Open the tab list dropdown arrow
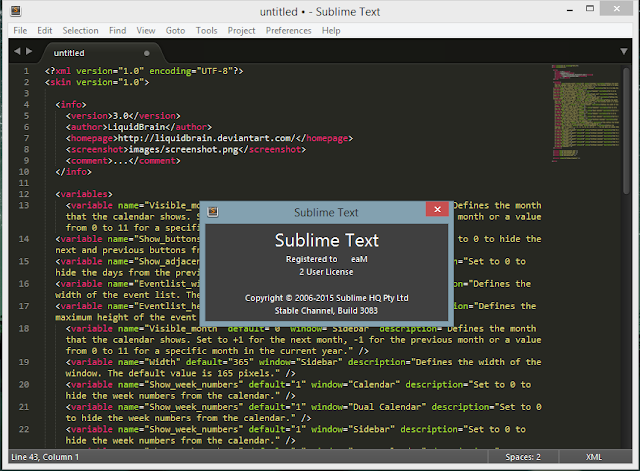The height and width of the screenshot is (471, 640). coord(624,51)
